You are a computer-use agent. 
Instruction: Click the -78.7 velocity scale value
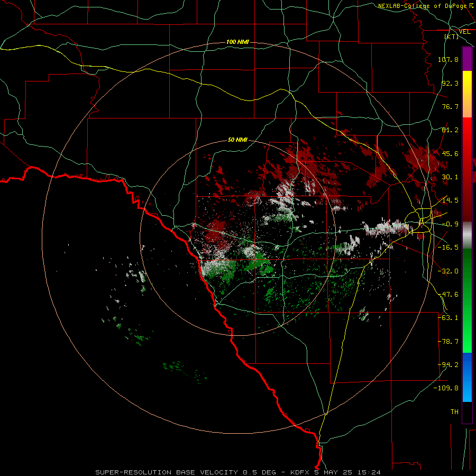[x=448, y=342]
